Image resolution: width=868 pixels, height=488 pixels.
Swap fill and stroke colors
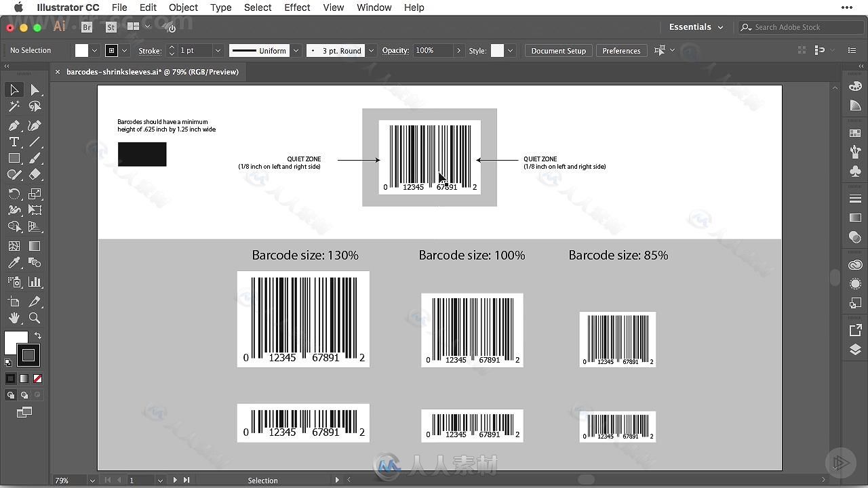[x=37, y=335]
